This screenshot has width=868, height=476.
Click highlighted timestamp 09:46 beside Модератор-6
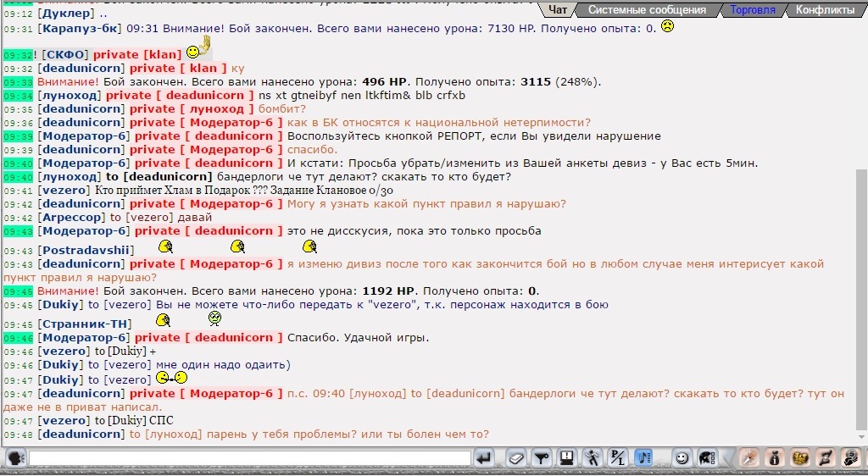[19, 338]
